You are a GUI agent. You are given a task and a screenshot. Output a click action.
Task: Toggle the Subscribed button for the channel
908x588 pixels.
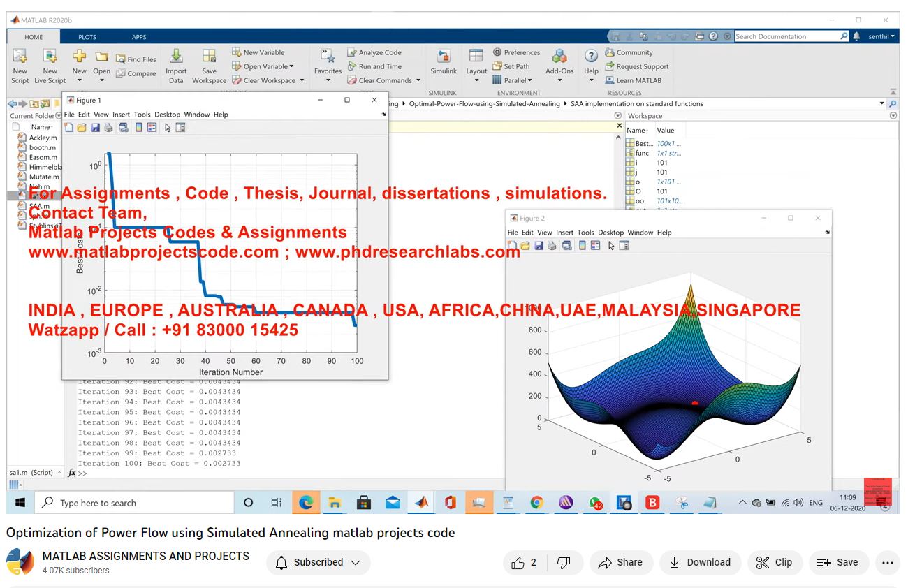coord(318,562)
